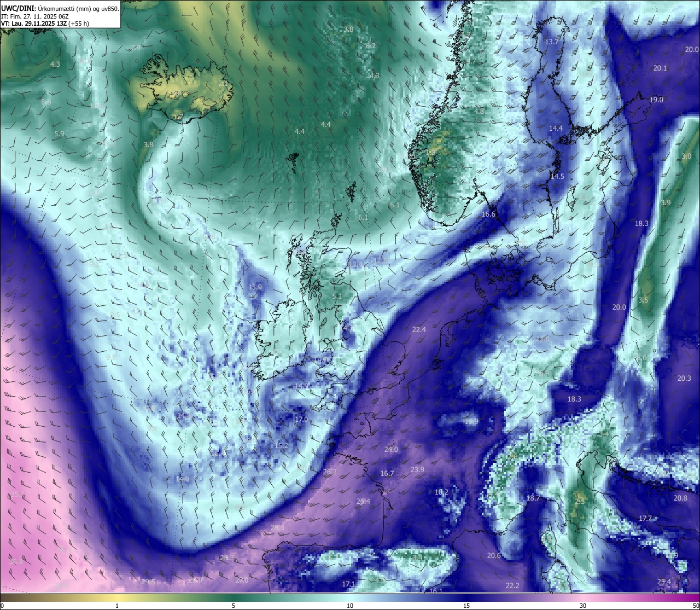Screen dimensions: 700x610
Task: Click the colour scale tick label 10
Action: click(x=350, y=606)
